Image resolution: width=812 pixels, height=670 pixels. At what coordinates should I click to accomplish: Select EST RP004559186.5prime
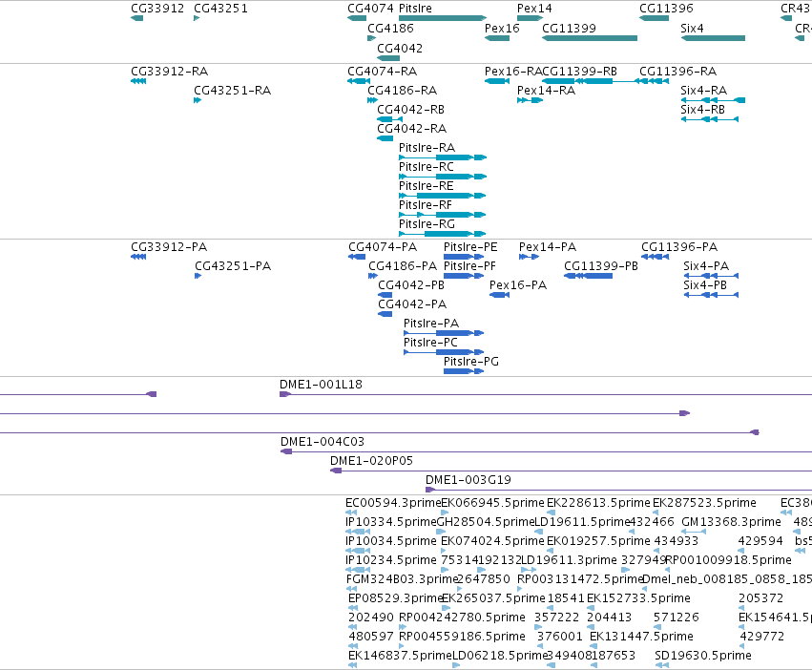point(463,637)
